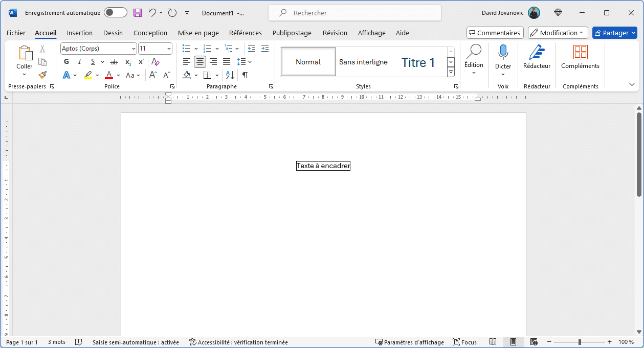This screenshot has height=348, width=644.
Task: Click the Rechercher search box
Action: pyautogui.click(x=354, y=13)
